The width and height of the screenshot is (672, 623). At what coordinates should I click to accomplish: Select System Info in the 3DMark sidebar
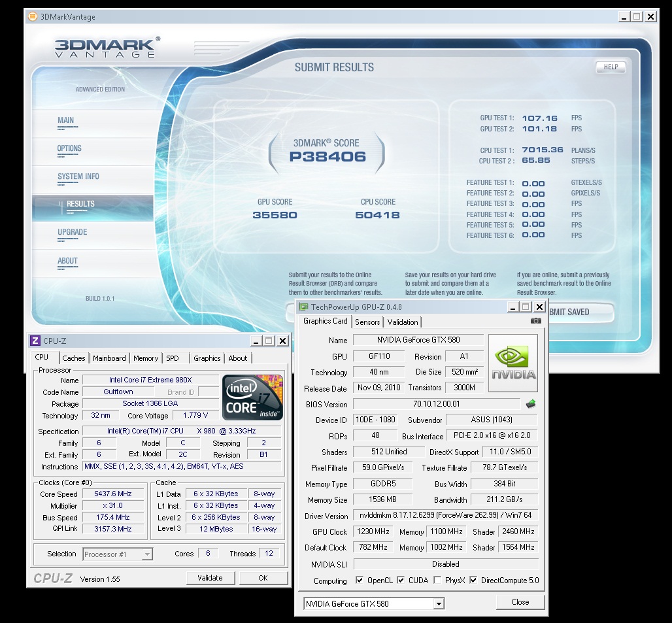coord(78,177)
